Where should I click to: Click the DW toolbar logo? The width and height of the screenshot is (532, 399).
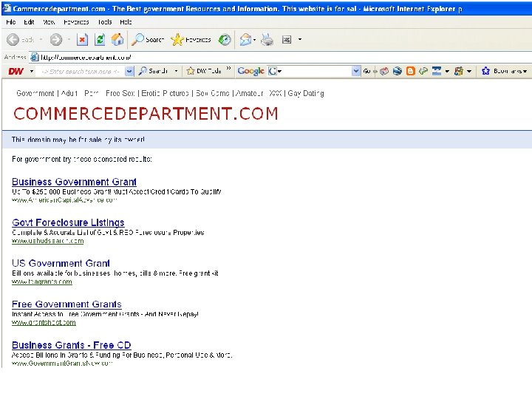click(x=16, y=71)
